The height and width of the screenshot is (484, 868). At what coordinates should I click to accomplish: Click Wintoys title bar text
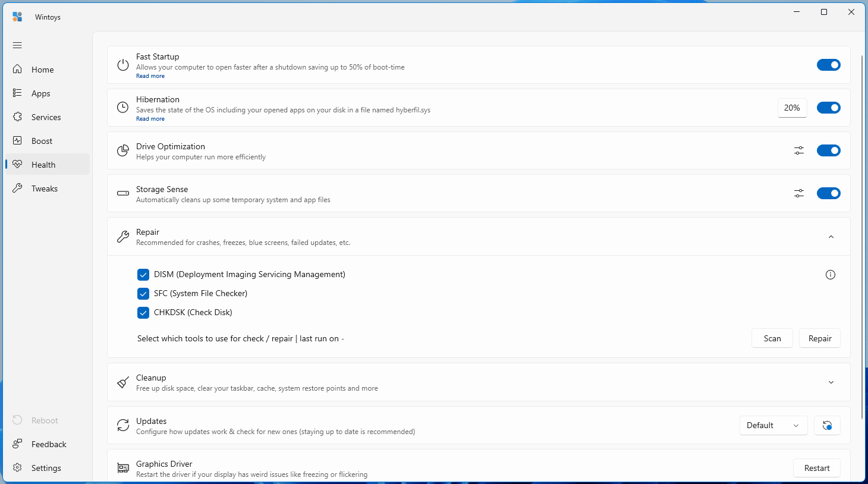[48, 17]
